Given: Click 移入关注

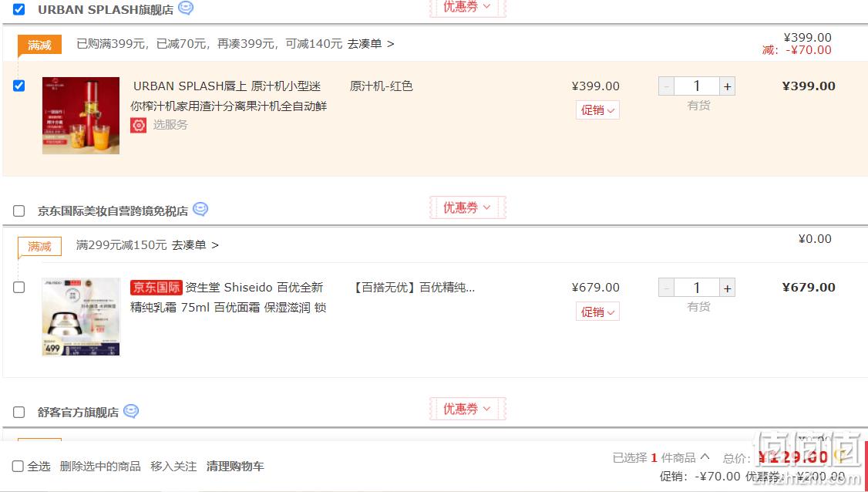Looking at the screenshot, I should click(173, 467).
